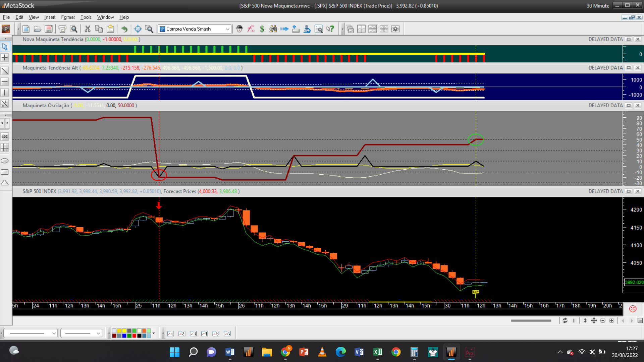The image size is (644, 362).
Task: Maximize the Nova Maquineta Tendência pane
Action: click(629, 39)
